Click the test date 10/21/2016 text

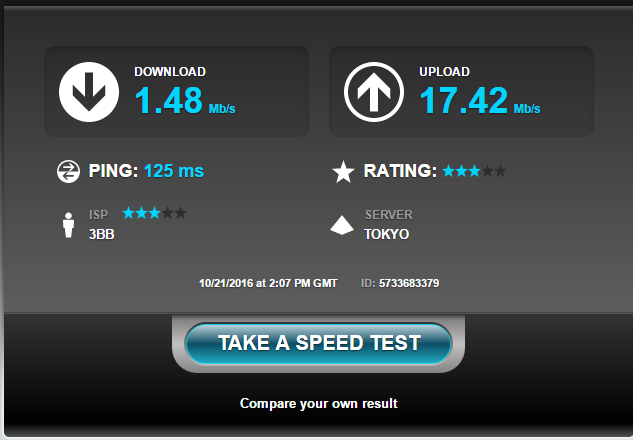[x=226, y=283]
